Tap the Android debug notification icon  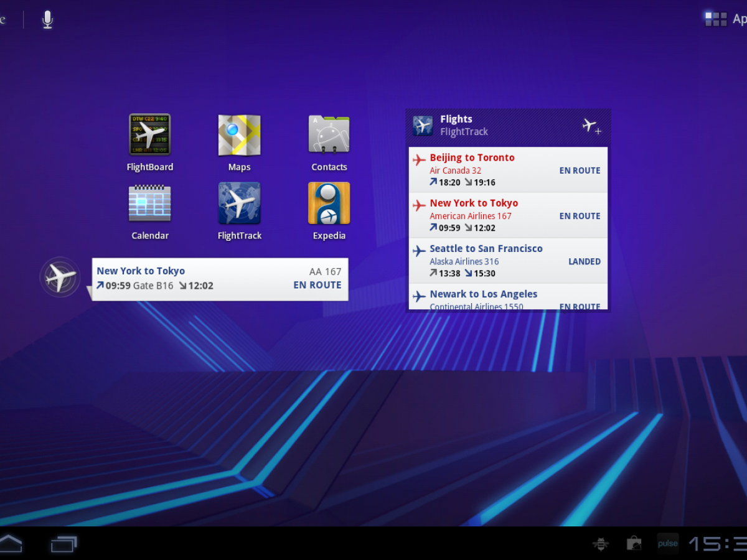(601, 544)
